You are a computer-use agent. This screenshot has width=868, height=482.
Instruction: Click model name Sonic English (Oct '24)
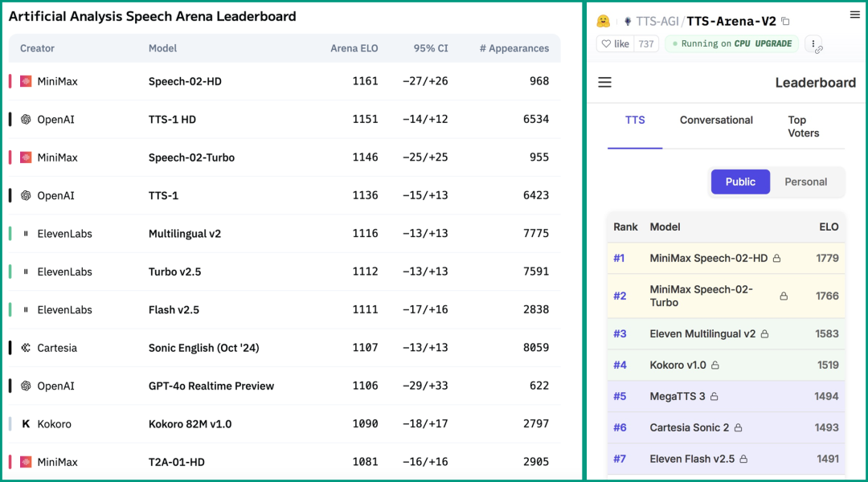tap(203, 348)
